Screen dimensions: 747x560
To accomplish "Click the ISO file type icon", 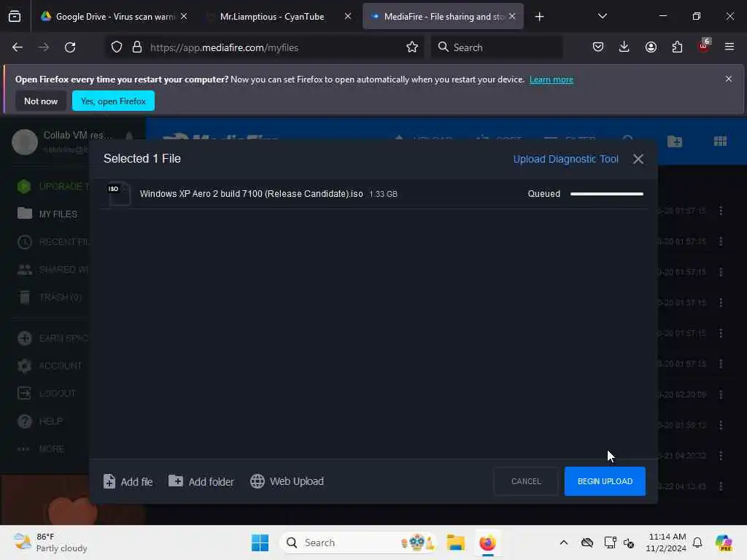I will click(119, 193).
